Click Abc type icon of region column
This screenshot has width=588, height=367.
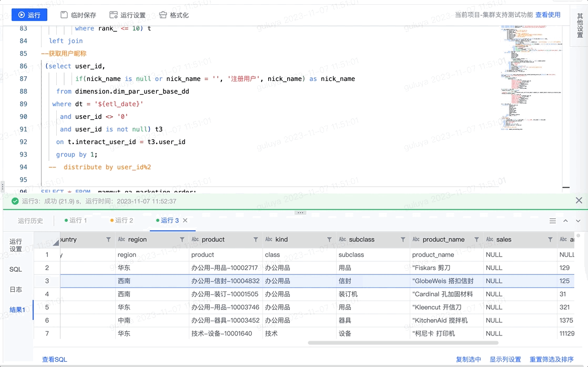pyautogui.click(x=121, y=239)
